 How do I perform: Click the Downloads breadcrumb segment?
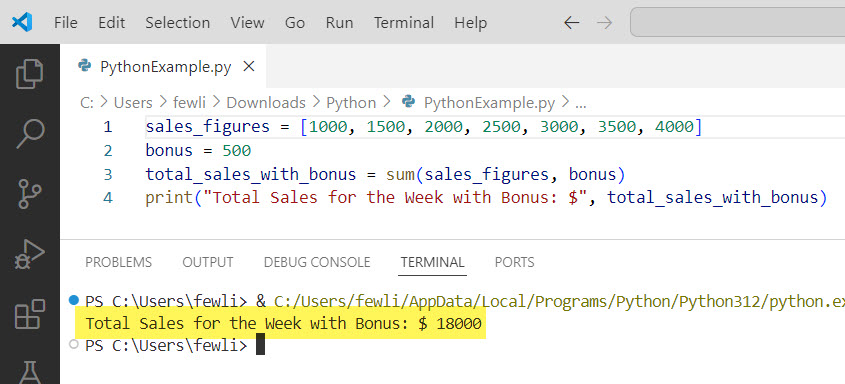(266, 102)
